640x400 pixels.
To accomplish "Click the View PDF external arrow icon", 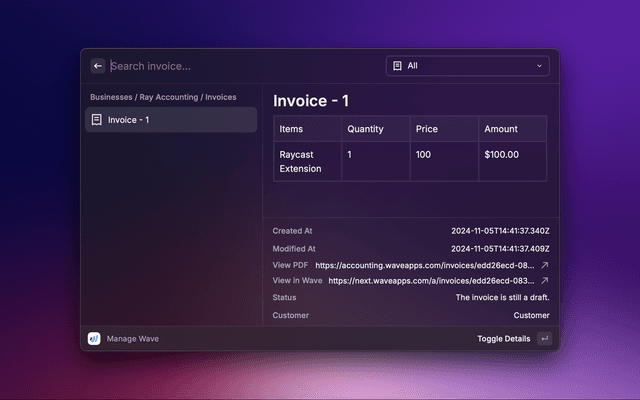I will coord(545,266).
